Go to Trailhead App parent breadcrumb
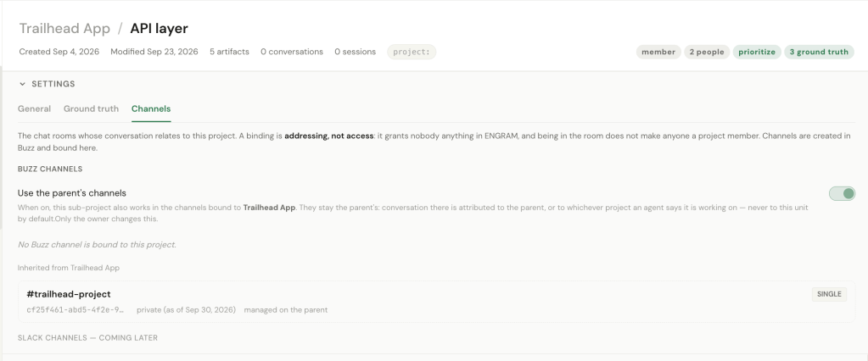Image resolution: width=868 pixels, height=361 pixels. 64,28
